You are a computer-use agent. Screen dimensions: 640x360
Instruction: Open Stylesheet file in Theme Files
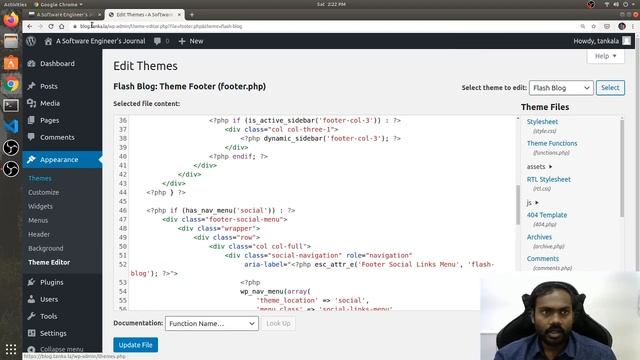click(542, 122)
